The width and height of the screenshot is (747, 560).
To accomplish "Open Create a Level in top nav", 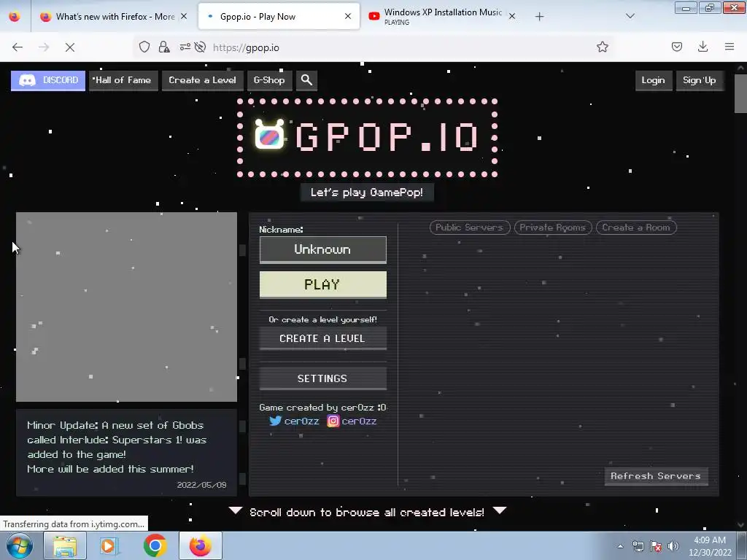I will point(203,80).
